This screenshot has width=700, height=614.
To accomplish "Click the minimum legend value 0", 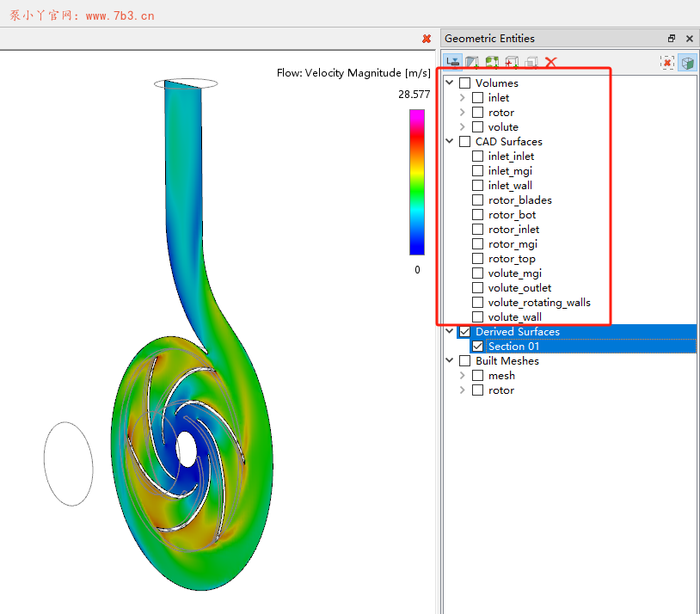I will 417,270.
